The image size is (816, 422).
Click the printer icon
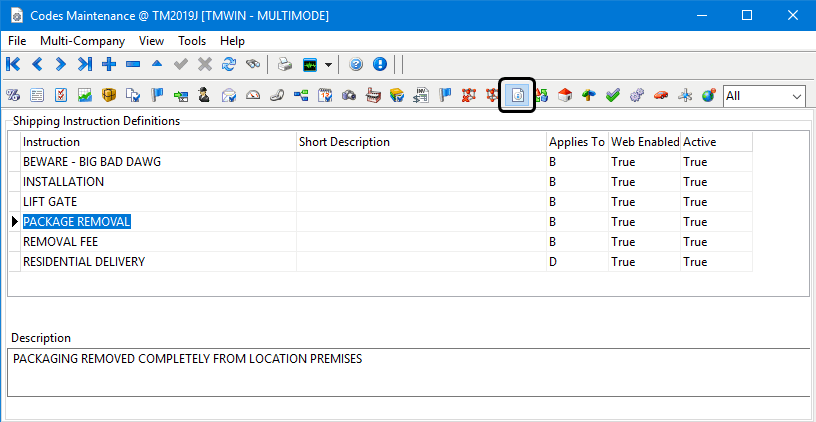[285, 64]
